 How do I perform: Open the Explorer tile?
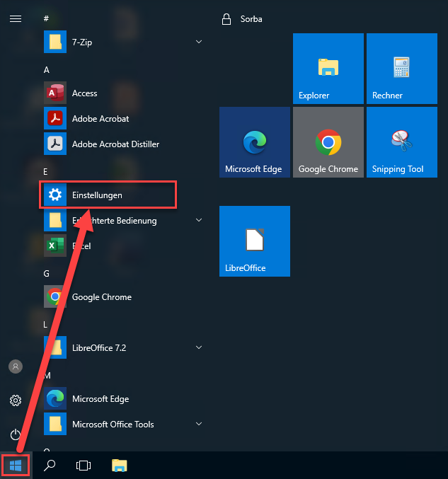[328, 69]
